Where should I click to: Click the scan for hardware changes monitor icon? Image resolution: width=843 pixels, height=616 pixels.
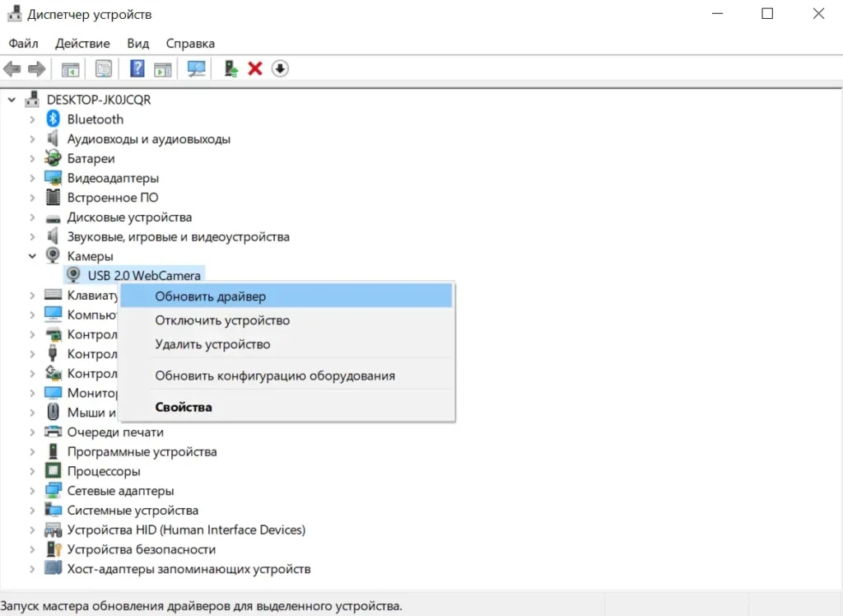[x=196, y=69]
